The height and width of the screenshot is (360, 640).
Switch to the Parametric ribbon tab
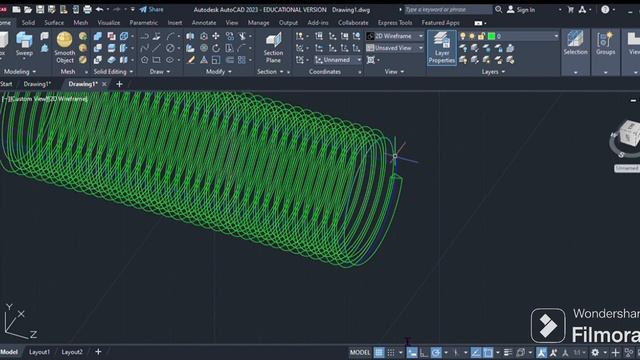click(143, 23)
